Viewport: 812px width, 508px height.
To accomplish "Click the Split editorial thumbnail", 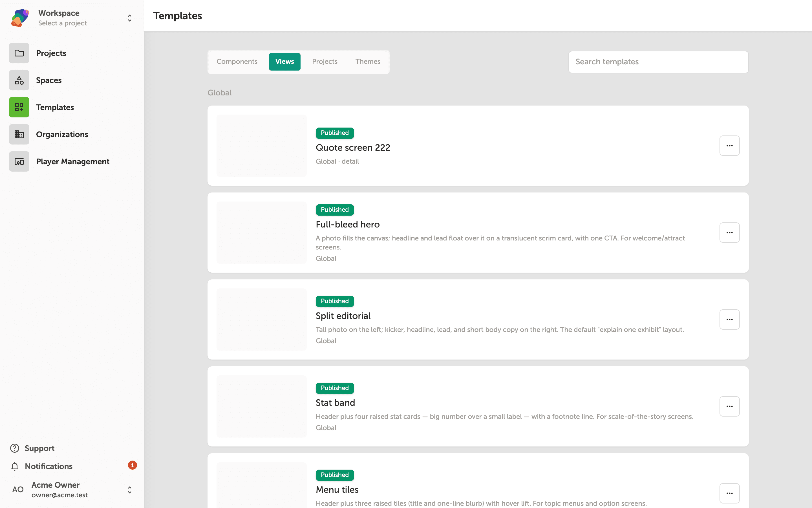I will tap(261, 319).
